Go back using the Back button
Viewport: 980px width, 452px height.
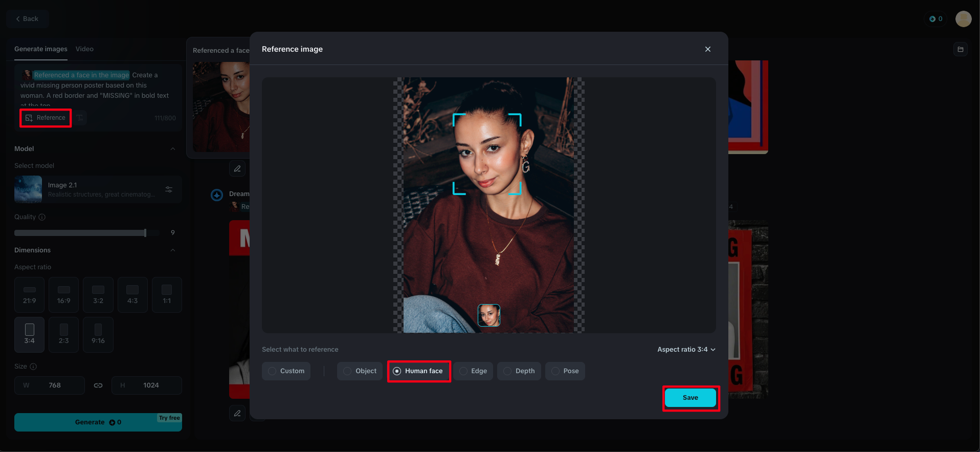pos(28,19)
